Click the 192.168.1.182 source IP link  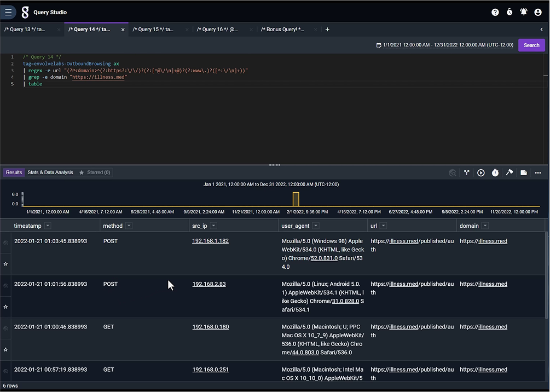211,241
